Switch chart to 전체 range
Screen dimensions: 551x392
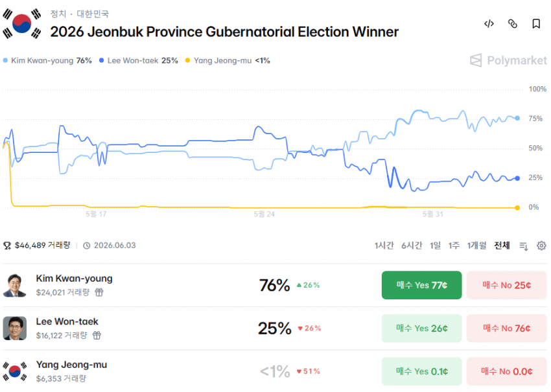pos(502,245)
